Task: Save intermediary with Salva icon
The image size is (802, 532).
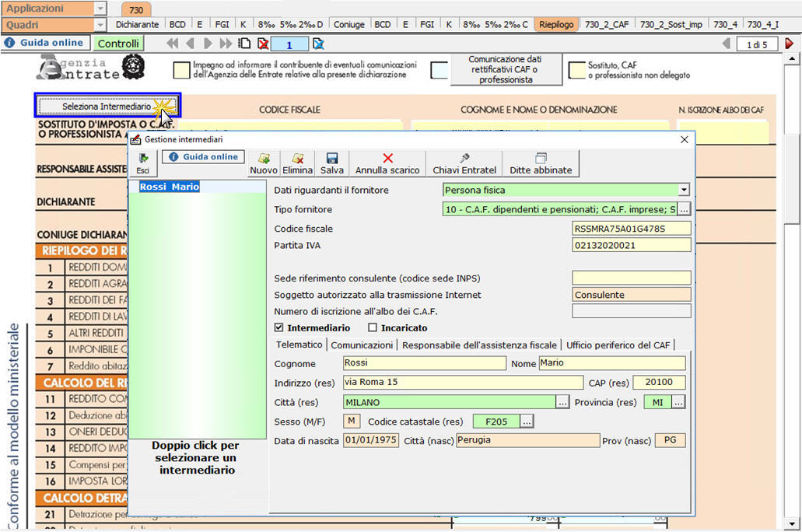Action: click(x=332, y=163)
